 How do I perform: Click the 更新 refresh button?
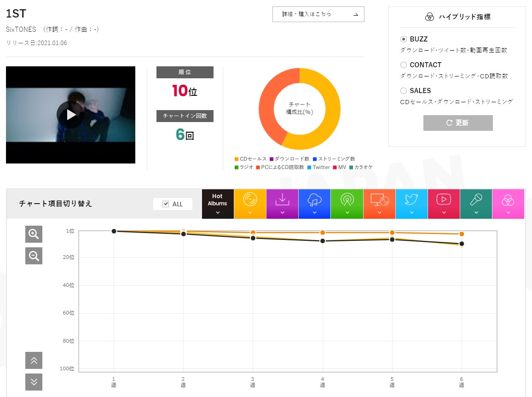[x=458, y=123]
